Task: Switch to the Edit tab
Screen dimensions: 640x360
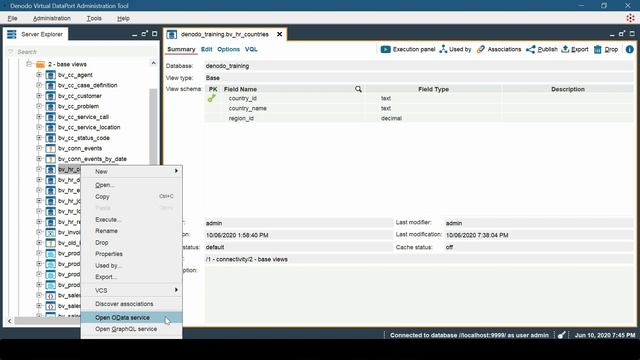Action: (x=207, y=49)
